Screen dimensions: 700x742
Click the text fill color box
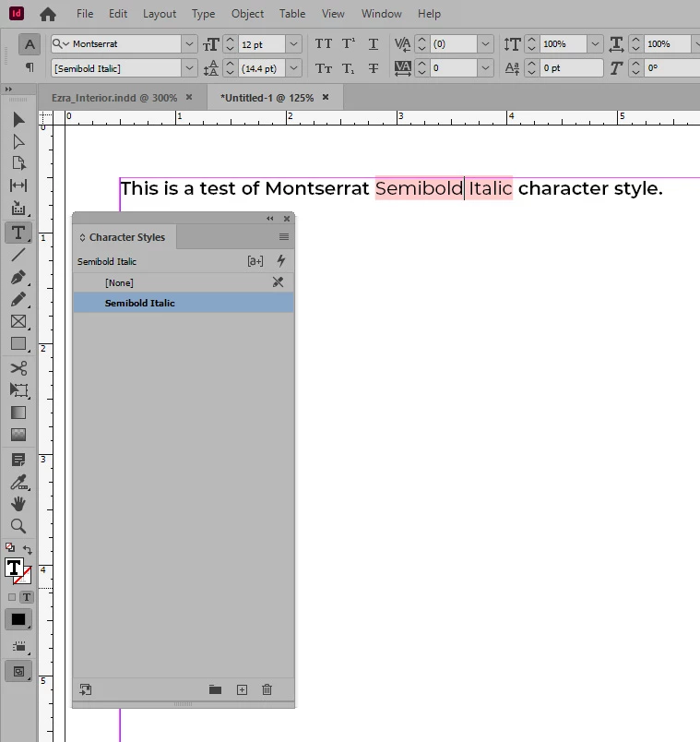pyautogui.click(x=14, y=568)
